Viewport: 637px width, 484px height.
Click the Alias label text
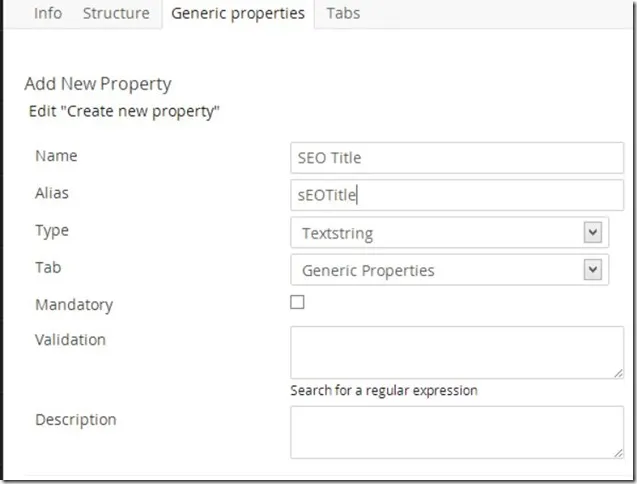point(52,193)
